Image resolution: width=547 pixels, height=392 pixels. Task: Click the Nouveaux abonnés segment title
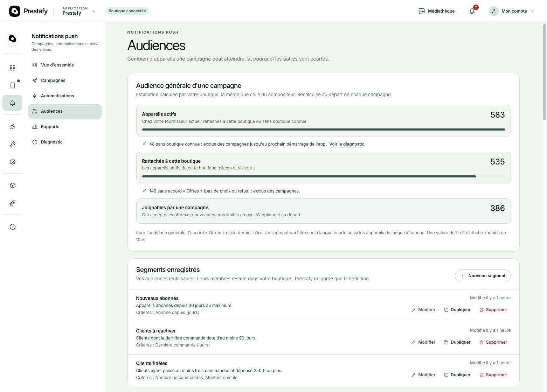pos(157,299)
